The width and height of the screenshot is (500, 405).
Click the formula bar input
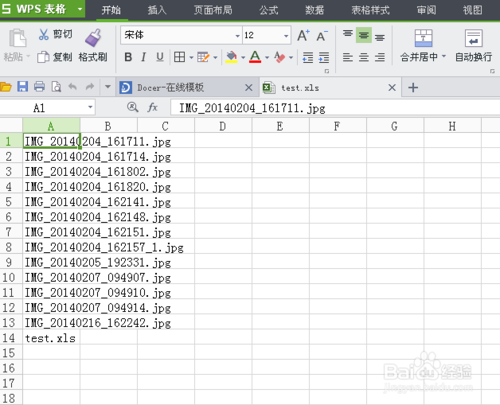coord(335,108)
